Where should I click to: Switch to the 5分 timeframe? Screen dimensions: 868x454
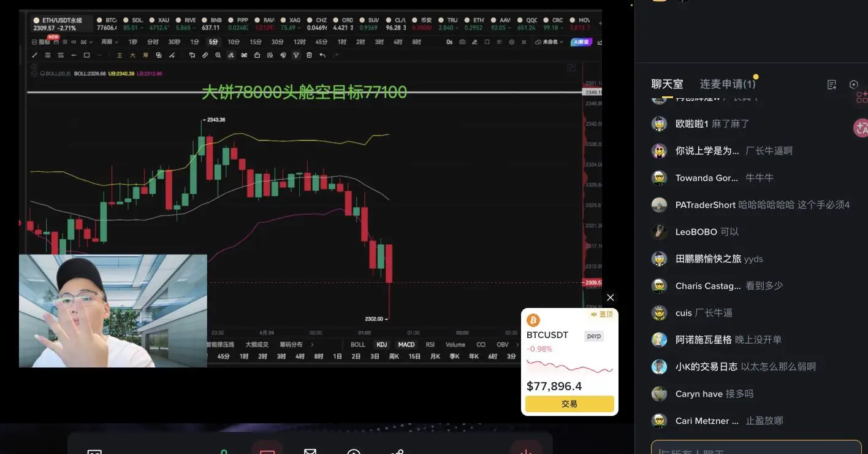[213, 42]
